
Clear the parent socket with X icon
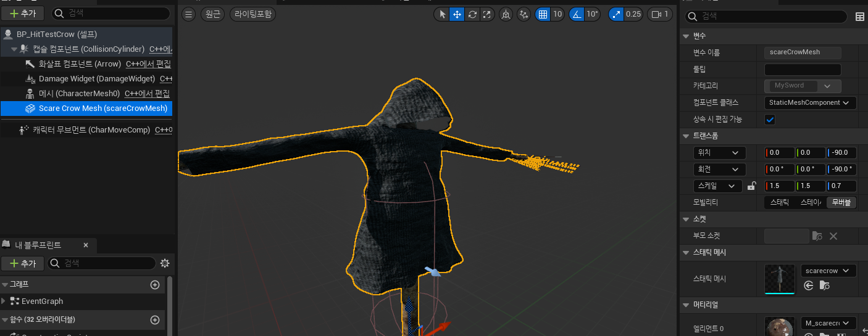click(x=833, y=236)
